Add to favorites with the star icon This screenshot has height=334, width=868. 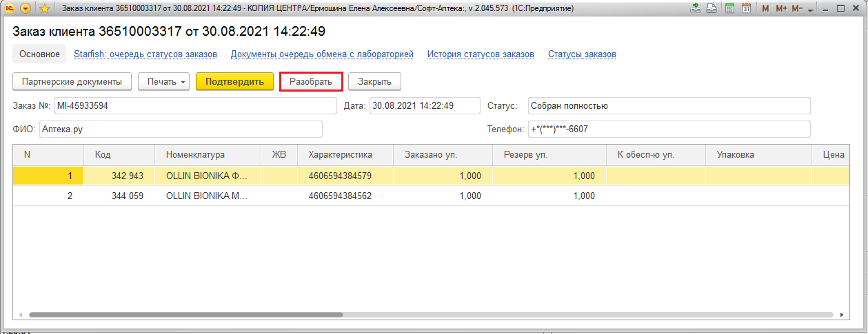point(44,8)
